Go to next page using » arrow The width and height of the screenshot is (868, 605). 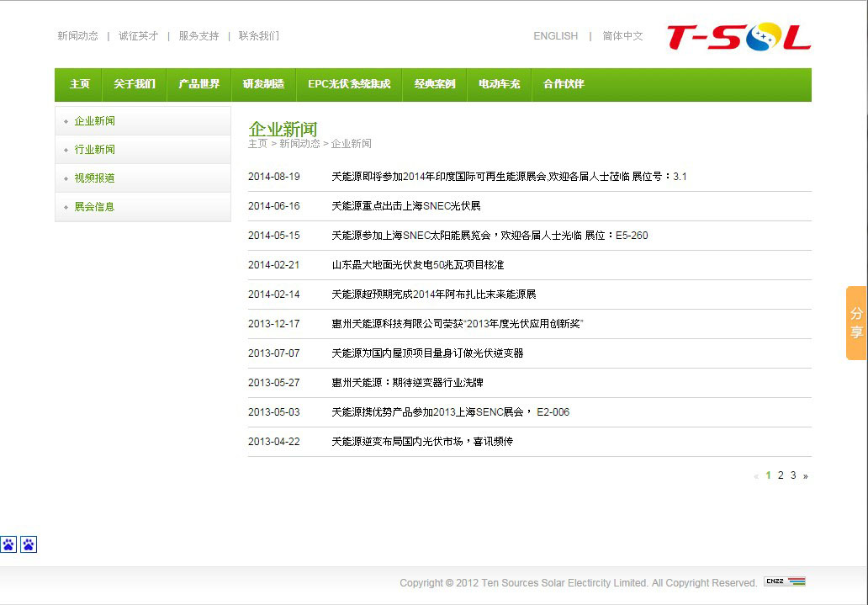(805, 476)
